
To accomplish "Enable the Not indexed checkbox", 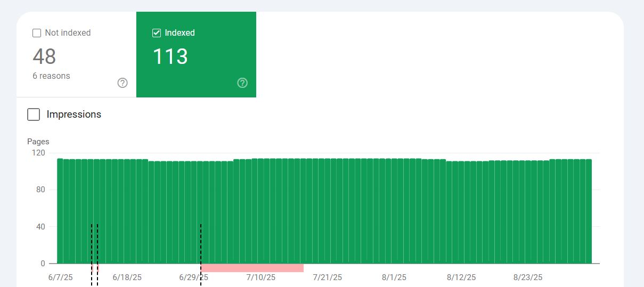I will pos(37,33).
